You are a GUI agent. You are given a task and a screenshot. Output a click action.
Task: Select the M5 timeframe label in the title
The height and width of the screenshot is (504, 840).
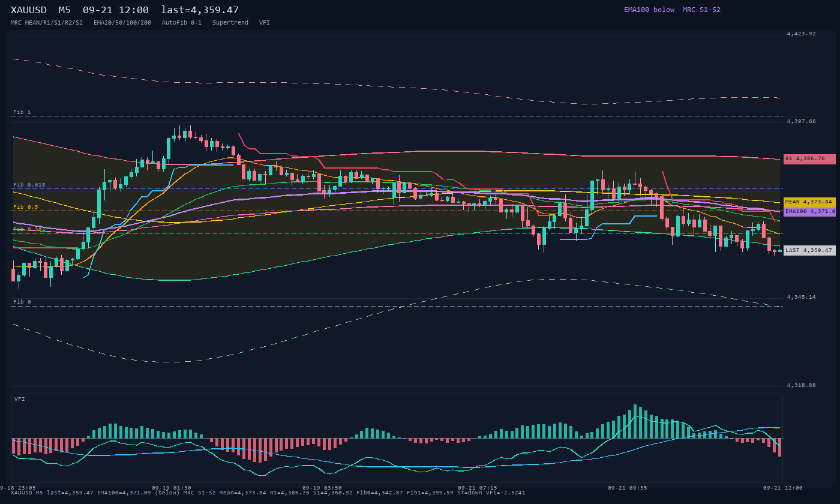coord(65,10)
